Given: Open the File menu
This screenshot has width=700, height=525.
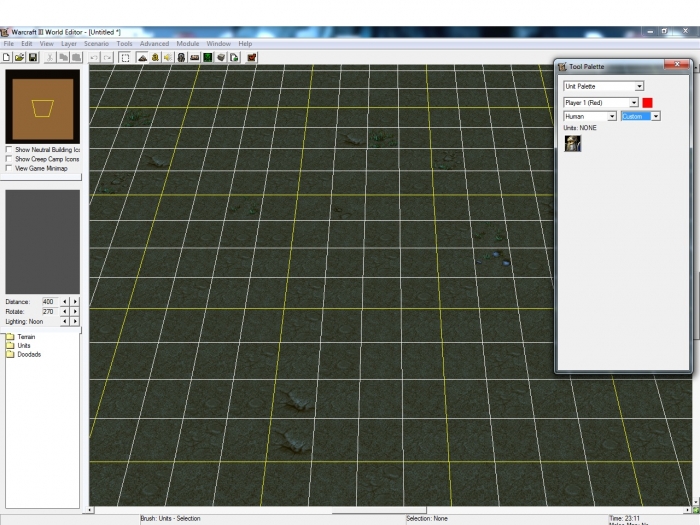Looking at the screenshot, I should pyautogui.click(x=8, y=44).
